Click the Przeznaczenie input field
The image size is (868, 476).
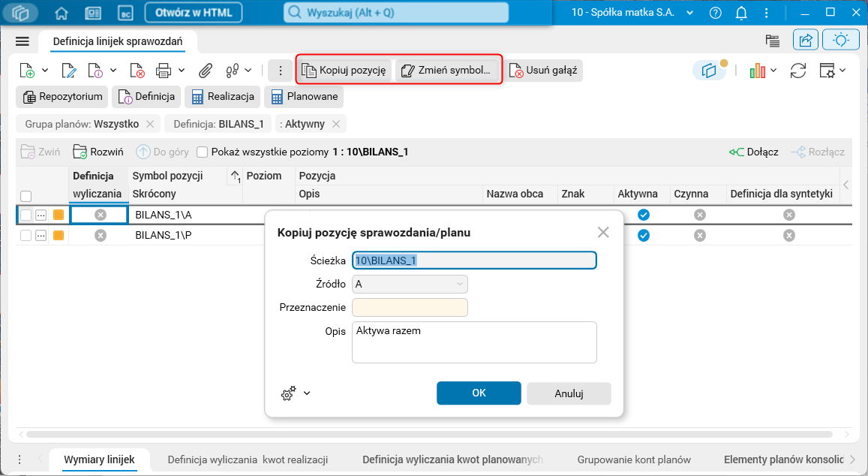coord(410,307)
